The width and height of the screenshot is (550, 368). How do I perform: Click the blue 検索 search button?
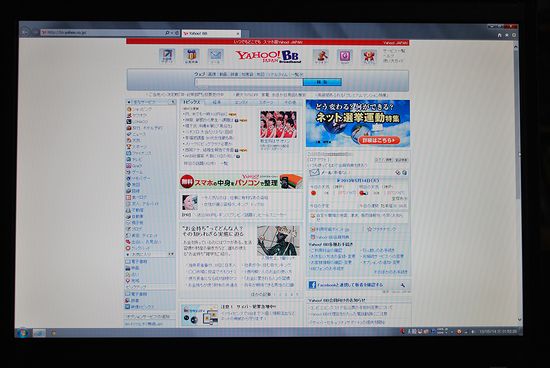click(322, 82)
